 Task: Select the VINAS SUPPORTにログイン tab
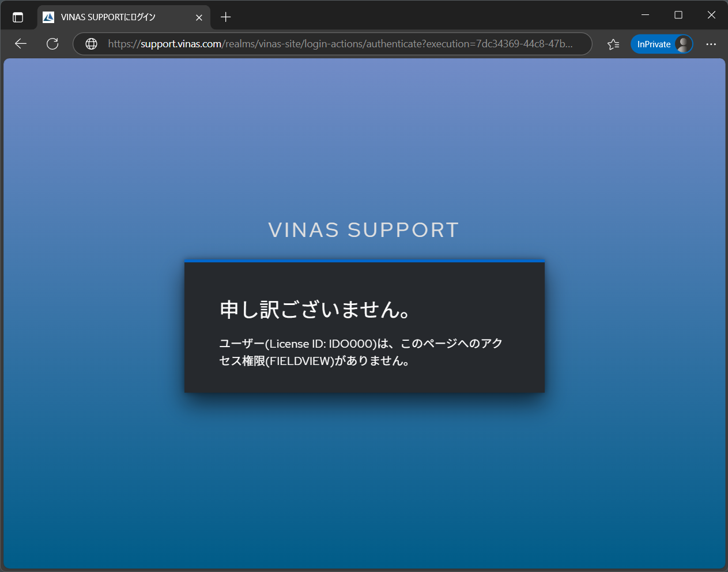[x=123, y=17]
